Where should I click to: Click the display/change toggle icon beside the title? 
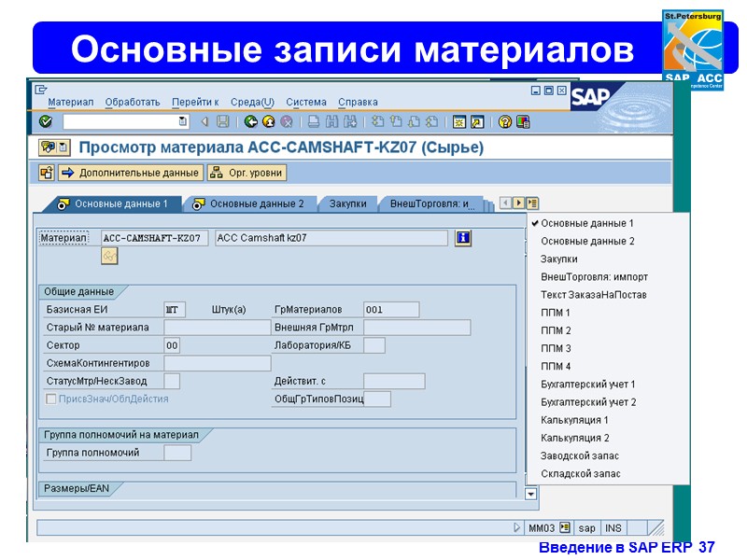pos(48,147)
